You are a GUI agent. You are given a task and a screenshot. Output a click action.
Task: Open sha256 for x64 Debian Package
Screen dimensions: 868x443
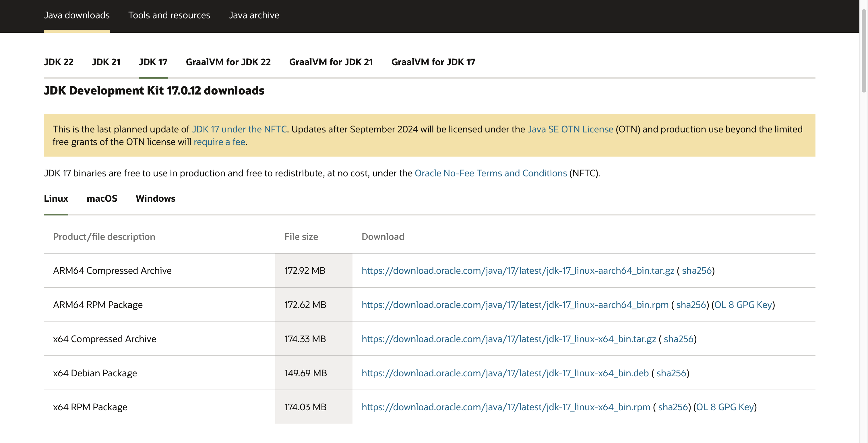click(x=671, y=373)
